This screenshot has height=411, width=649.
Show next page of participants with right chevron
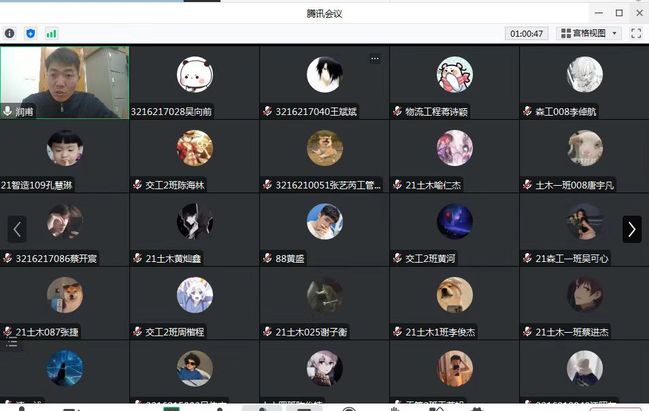click(632, 229)
